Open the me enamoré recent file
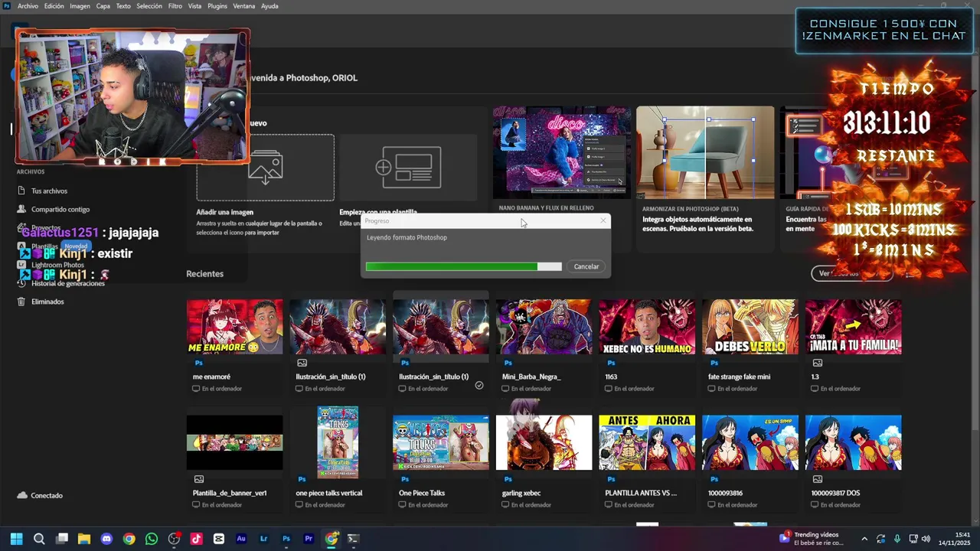Viewport: 980px width, 551px height. [234, 327]
